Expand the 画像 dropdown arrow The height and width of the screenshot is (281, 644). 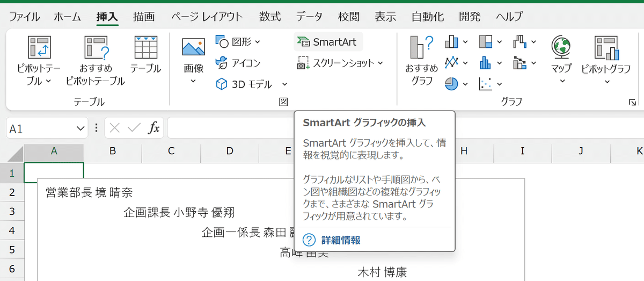pos(194,82)
